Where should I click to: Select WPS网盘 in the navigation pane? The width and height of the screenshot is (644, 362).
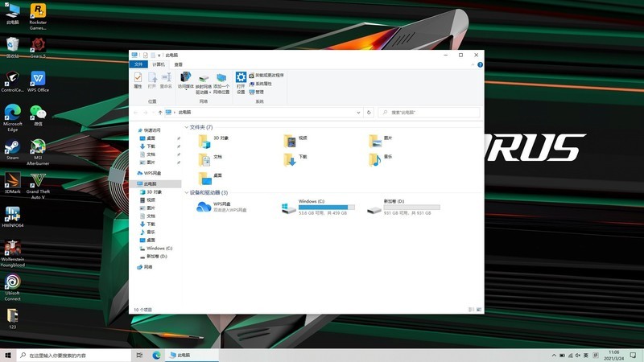pyautogui.click(x=149, y=173)
